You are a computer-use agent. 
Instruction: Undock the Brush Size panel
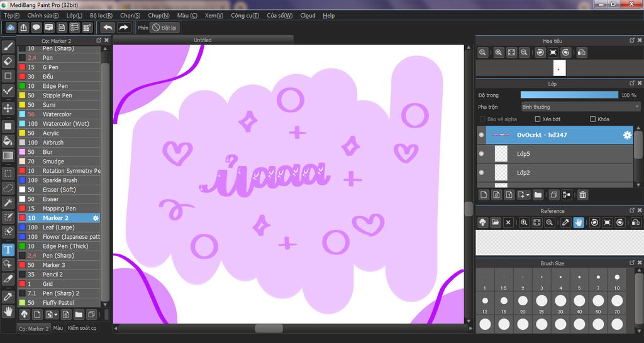(631, 263)
